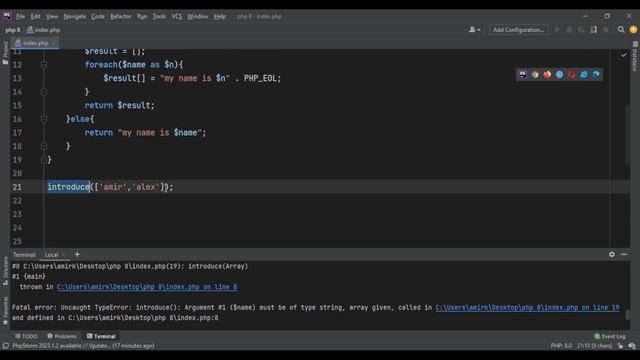Screen dimensions: 640x360
Task: Click Add Configuration... button
Action: (518, 30)
